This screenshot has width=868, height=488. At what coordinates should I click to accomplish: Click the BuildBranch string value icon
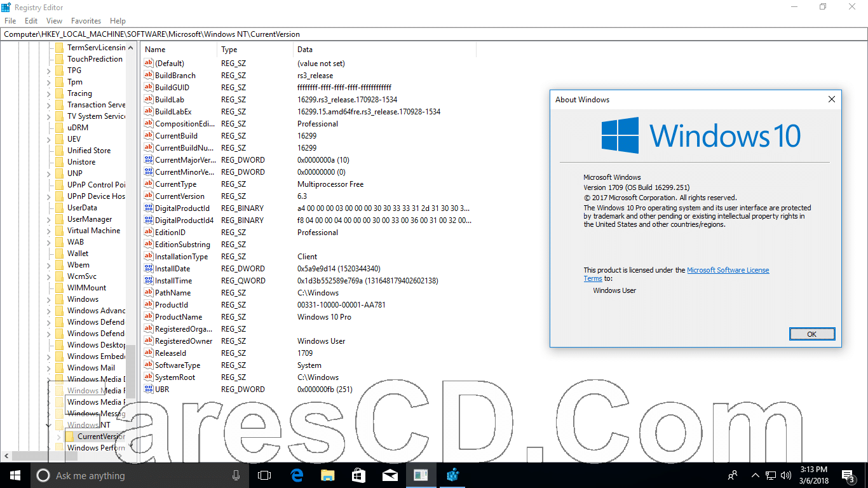(149, 76)
